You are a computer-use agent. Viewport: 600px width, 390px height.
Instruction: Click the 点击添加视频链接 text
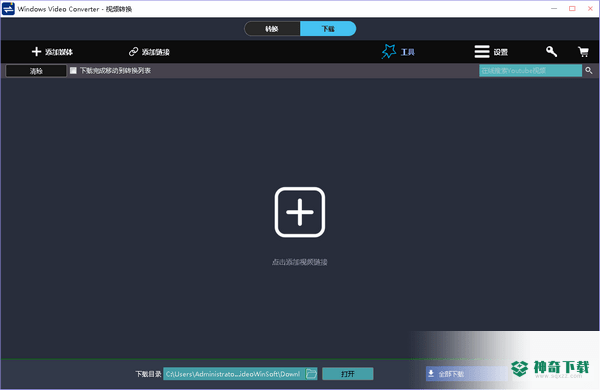point(300,262)
